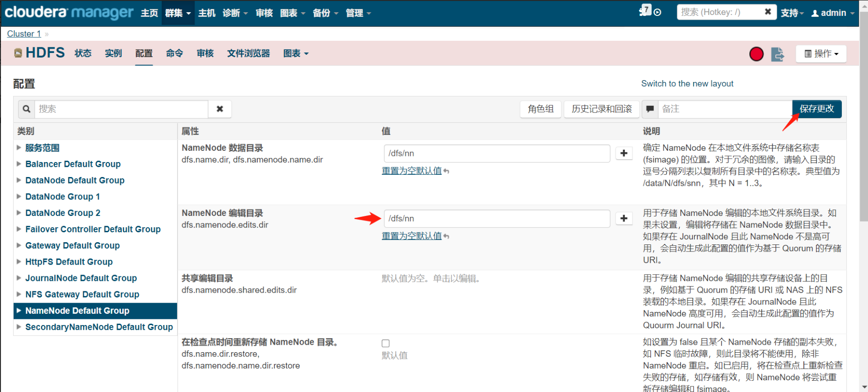Screen dimensions: 868x392
Task: Click the 历史记录和回滚 button
Action: point(601,109)
